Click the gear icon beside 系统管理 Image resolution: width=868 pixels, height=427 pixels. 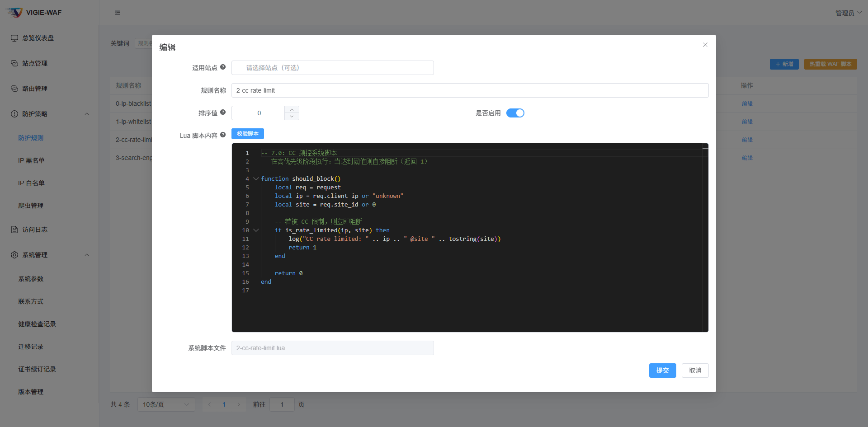14,255
